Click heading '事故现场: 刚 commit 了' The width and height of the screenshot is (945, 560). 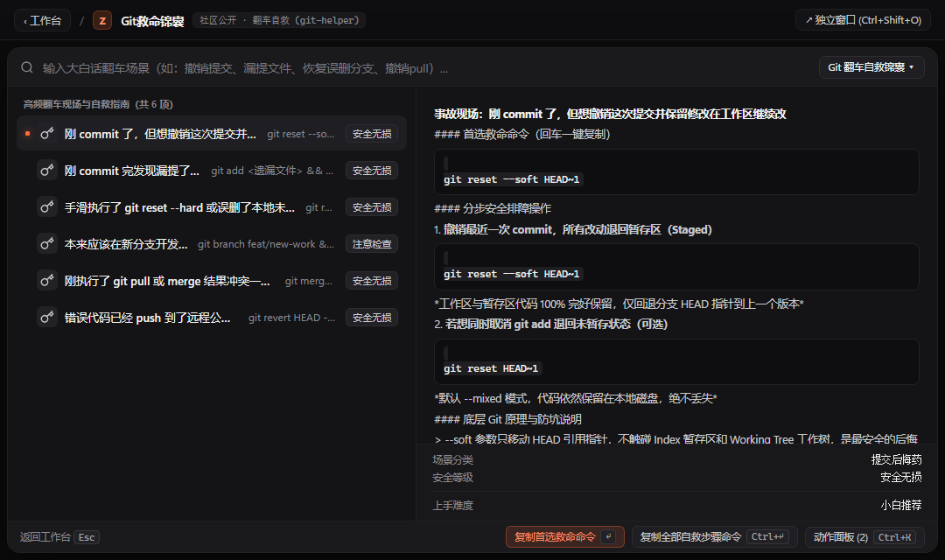(x=610, y=114)
